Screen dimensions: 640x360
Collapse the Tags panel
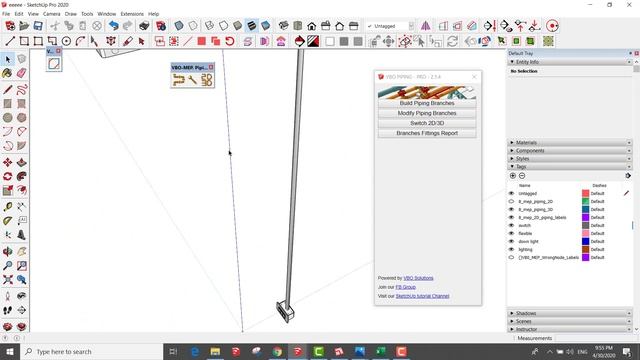[512, 167]
